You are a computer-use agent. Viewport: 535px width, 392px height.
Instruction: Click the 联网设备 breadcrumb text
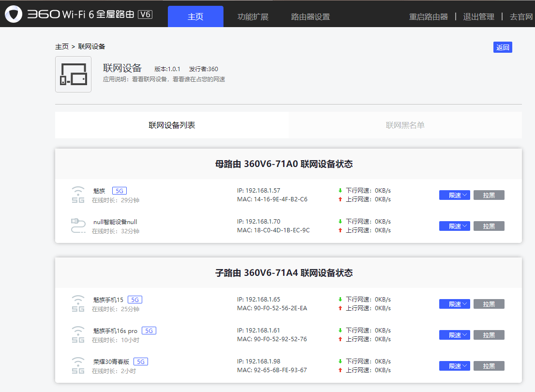point(91,46)
